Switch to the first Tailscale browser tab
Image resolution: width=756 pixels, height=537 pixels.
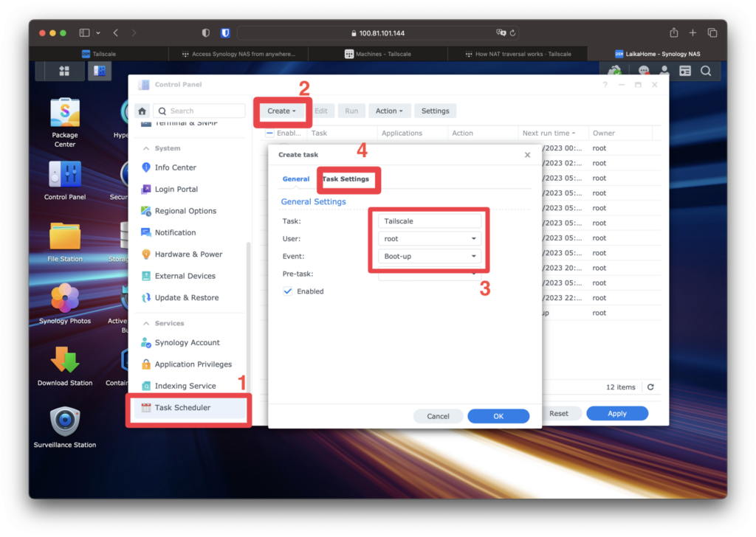click(99, 54)
